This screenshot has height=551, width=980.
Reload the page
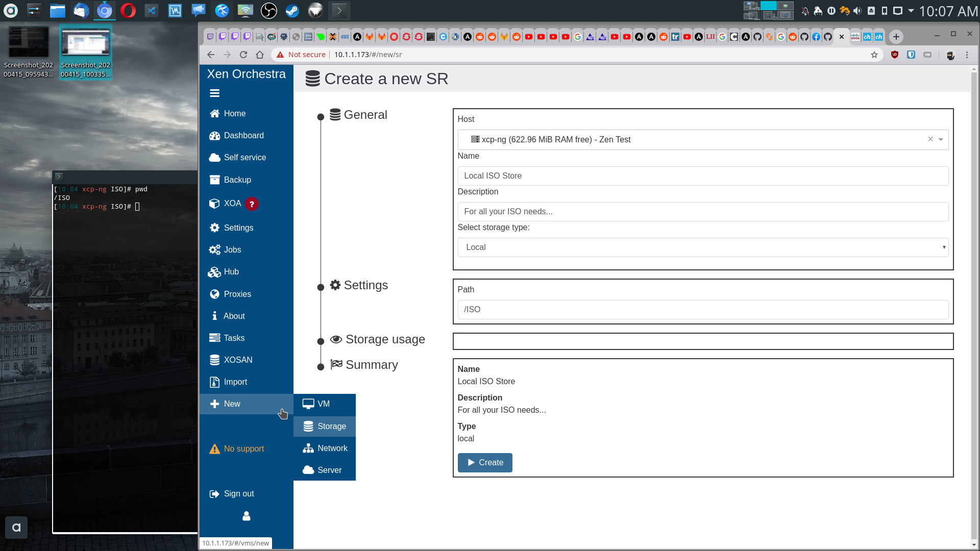pos(243,55)
